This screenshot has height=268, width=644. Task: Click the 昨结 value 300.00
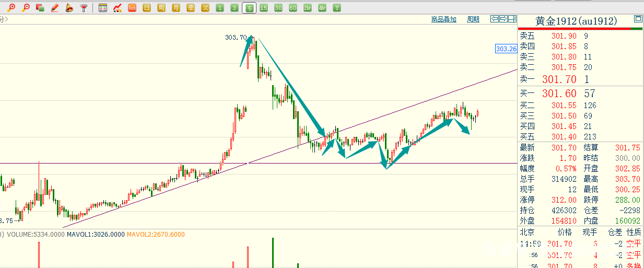pyautogui.click(x=628, y=158)
